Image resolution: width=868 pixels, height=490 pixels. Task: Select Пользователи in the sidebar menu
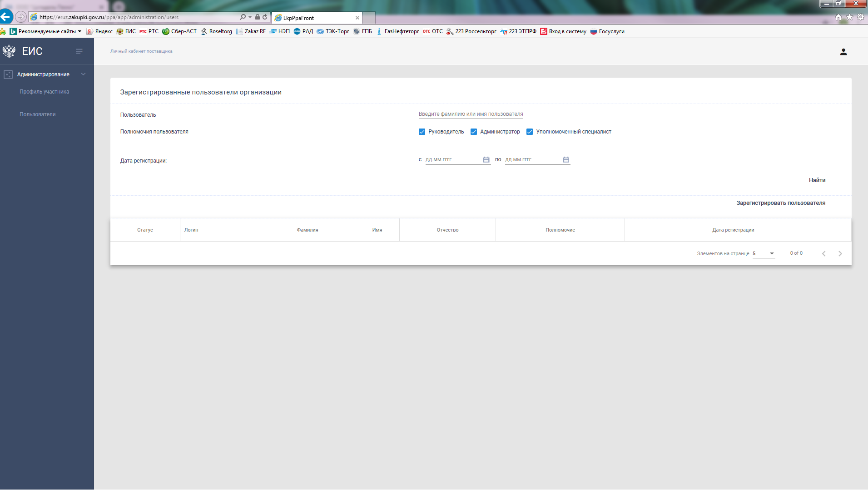[37, 114]
